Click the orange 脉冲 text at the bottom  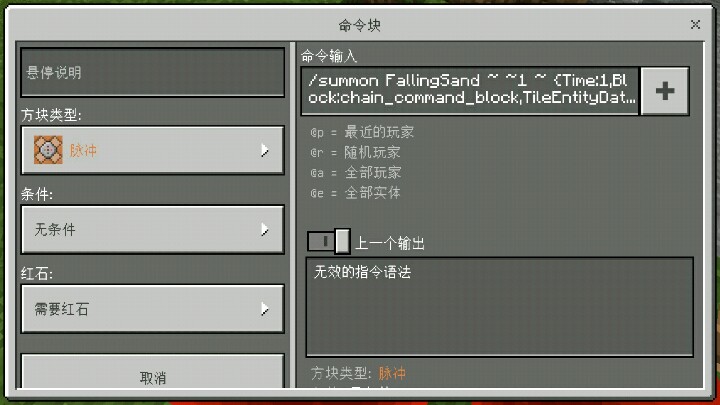tap(392, 373)
